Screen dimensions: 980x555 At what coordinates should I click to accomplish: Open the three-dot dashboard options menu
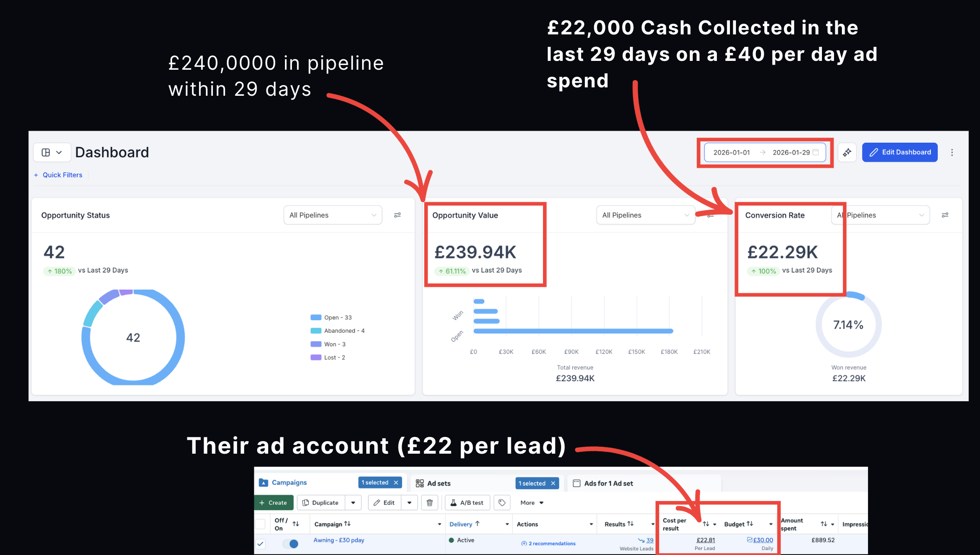tap(952, 152)
